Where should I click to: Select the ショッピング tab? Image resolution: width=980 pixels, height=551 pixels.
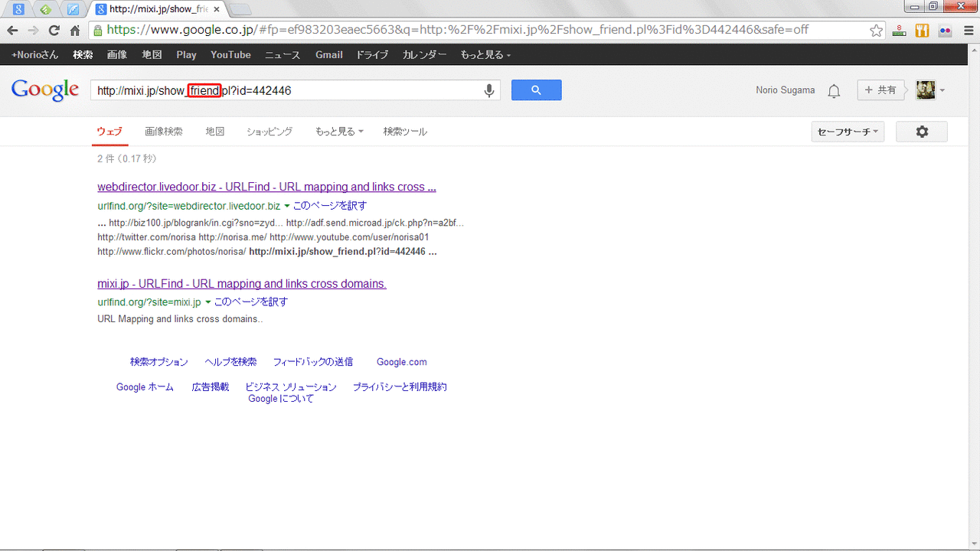(x=269, y=132)
